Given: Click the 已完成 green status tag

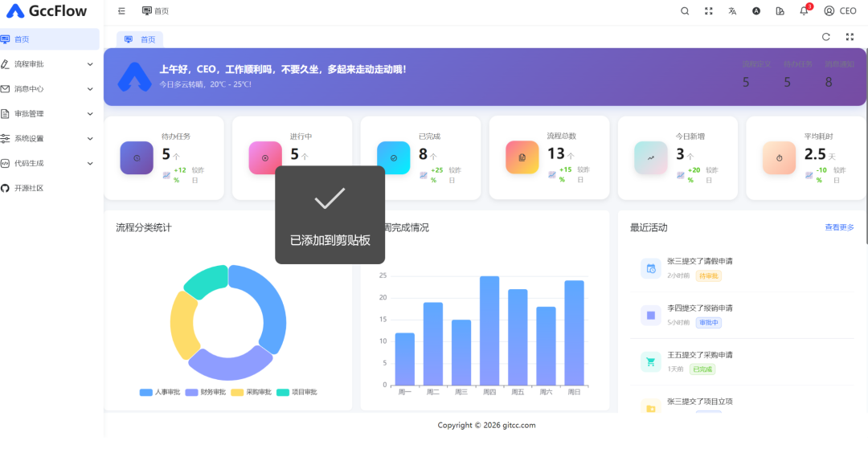Looking at the screenshot, I should [x=702, y=369].
